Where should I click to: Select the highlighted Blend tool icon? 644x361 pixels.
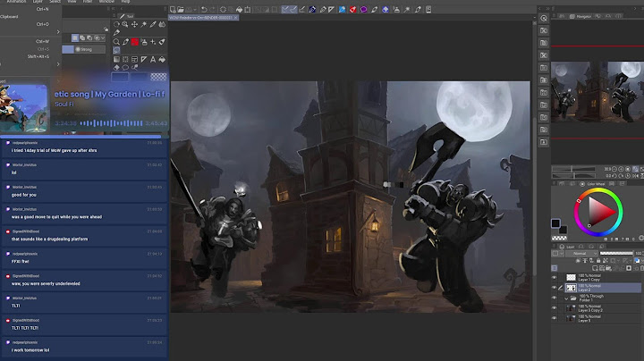coord(116,50)
